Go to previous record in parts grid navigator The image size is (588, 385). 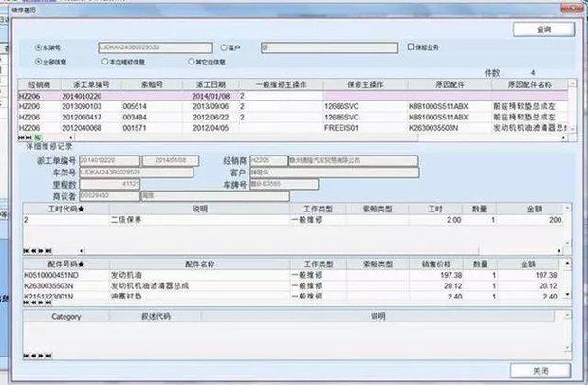pyautogui.click(x=33, y=302)
